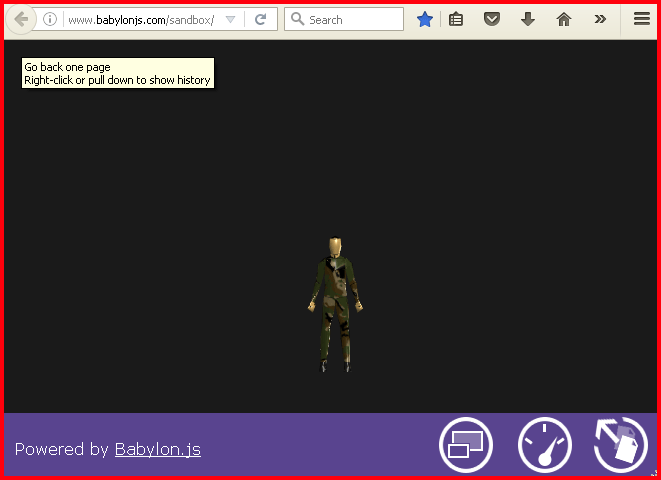661x480 pixels.
Task: Follow the Babylon.js link
Action: pos(158,449)
